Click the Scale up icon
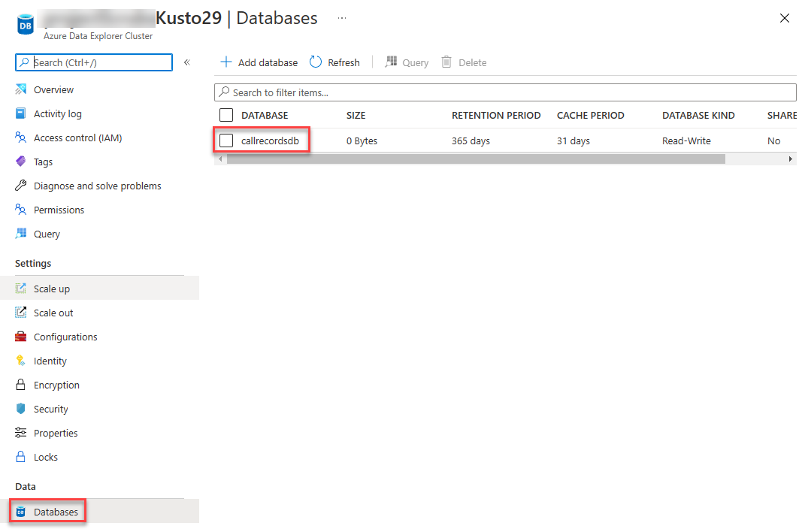802x532 pixels. [x=20, y=289]
